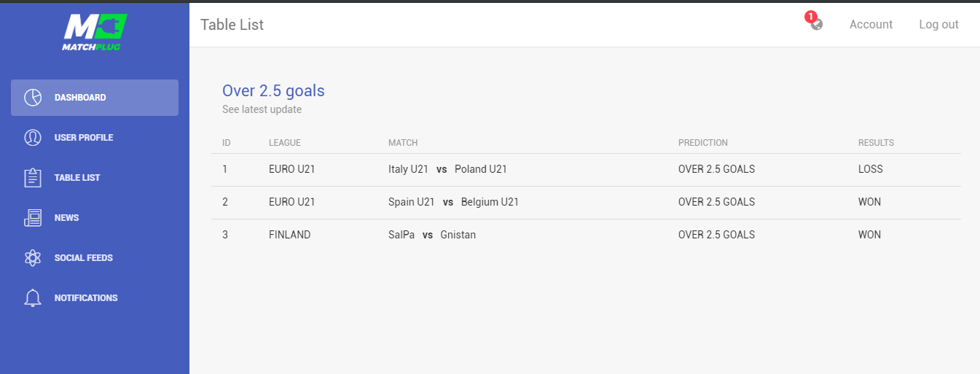980x374 pixels.
Task: Click the red notification badge showing 1
Action: [810, 16]
